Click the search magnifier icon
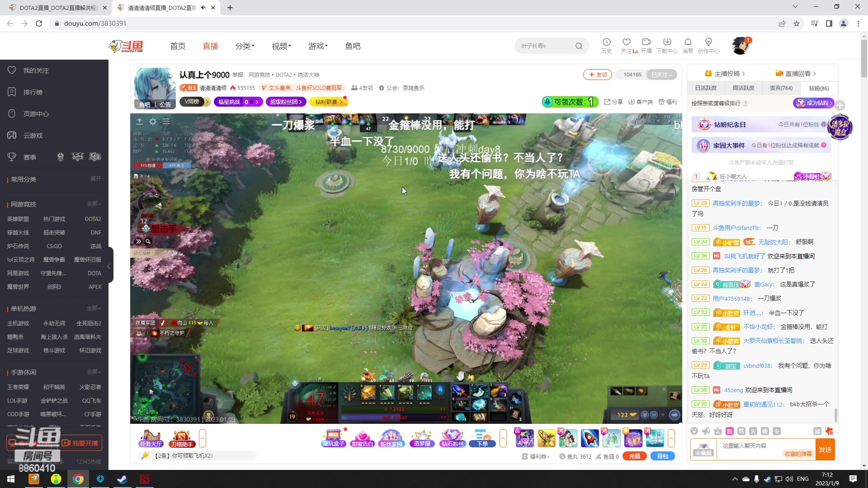Screen dimensions: 868x488 [x=579, y=46]
